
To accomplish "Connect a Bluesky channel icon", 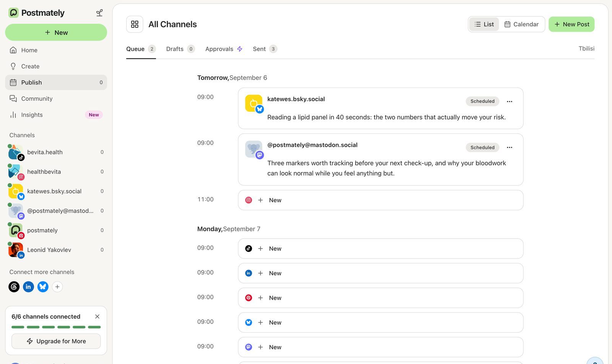I will click(x=43, y=287).
